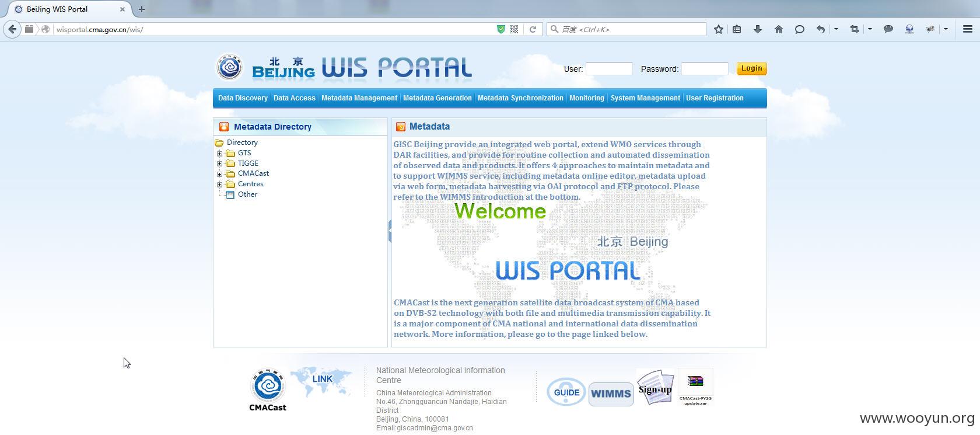Open the GUIDE help icon
This screenshot has width=980, height=435.
tap(566, 392)
